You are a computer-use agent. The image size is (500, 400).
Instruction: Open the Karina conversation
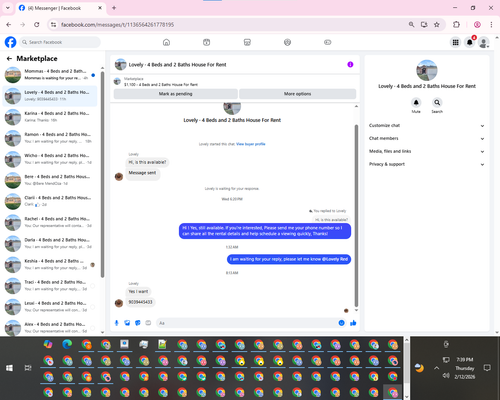pos(50,117)
